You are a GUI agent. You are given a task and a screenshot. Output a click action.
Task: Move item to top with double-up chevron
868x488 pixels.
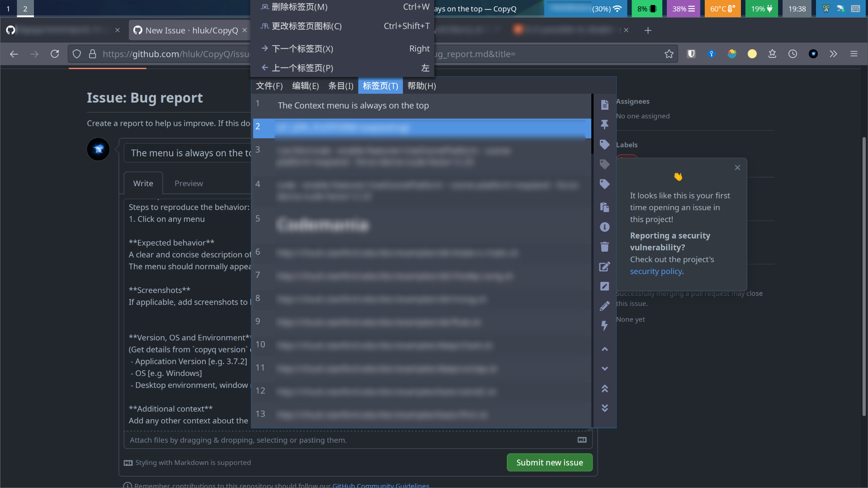click(x=604, y=389)
